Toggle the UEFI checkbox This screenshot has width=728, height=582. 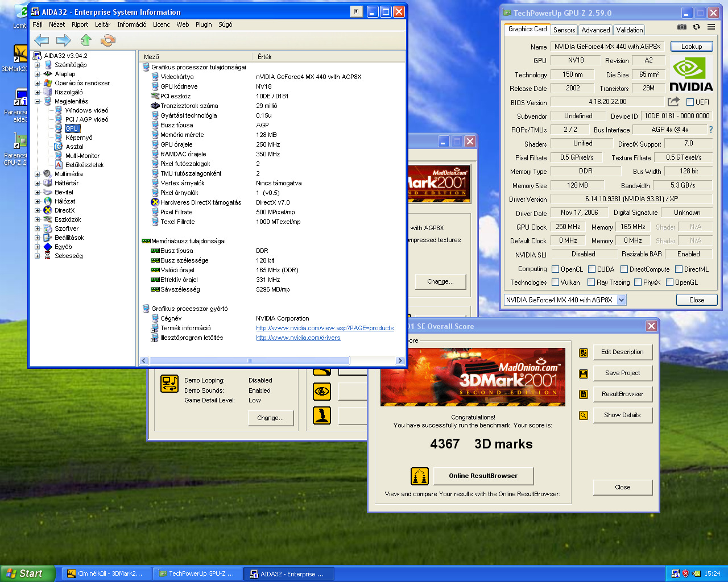[690, 102]
